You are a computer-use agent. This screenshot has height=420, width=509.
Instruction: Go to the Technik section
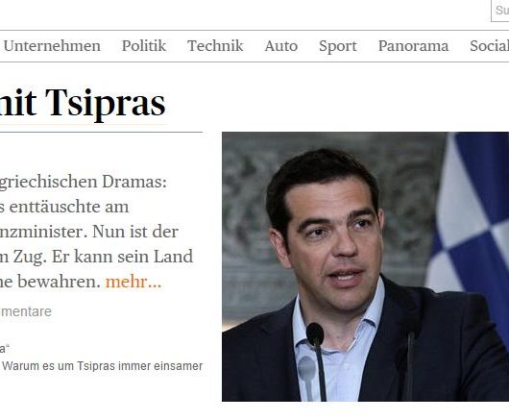click(x=215, y=46)
